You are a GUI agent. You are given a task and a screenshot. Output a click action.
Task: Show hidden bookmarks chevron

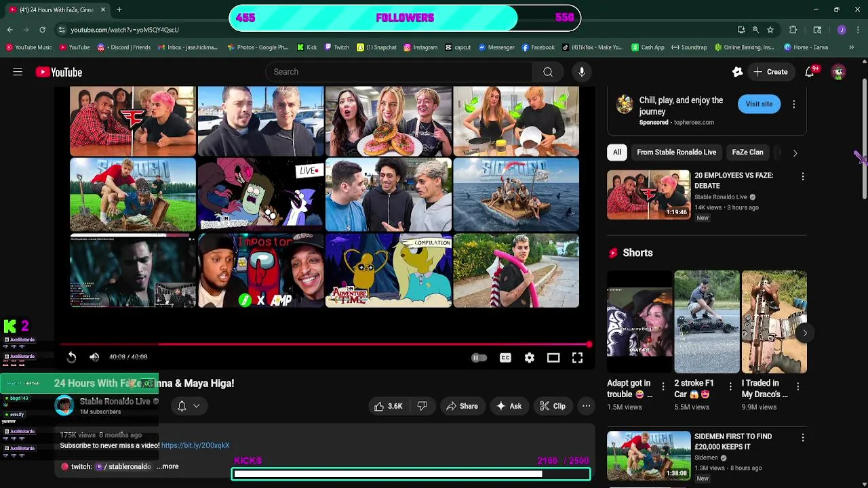click(852, 47)
